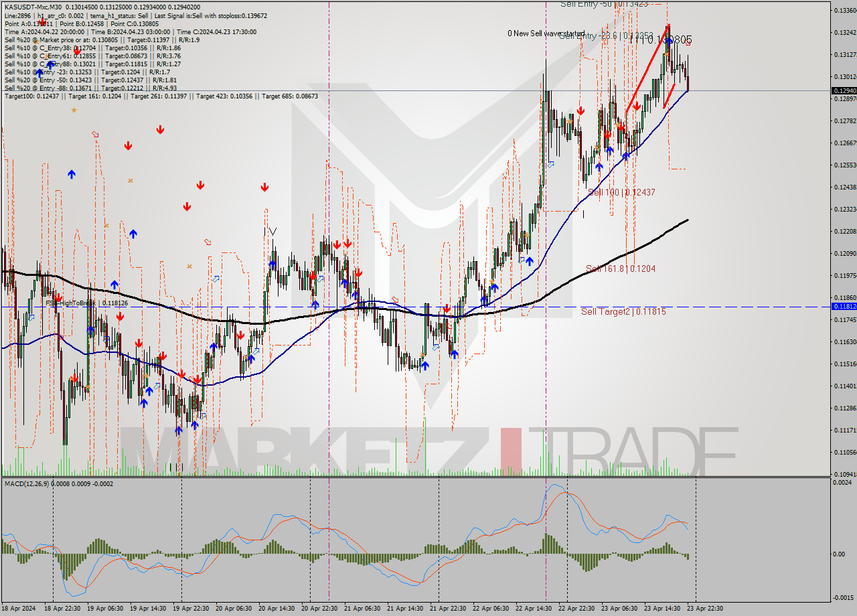Select the 'Sell 100 | 0.12437' label
This screenshot has height=616, width=857.
621,192
